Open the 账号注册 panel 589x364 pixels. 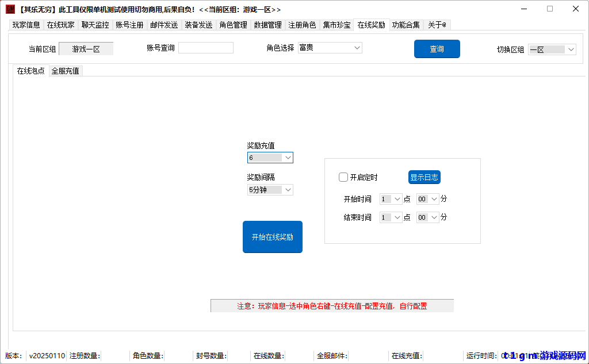tap(129, 25)
